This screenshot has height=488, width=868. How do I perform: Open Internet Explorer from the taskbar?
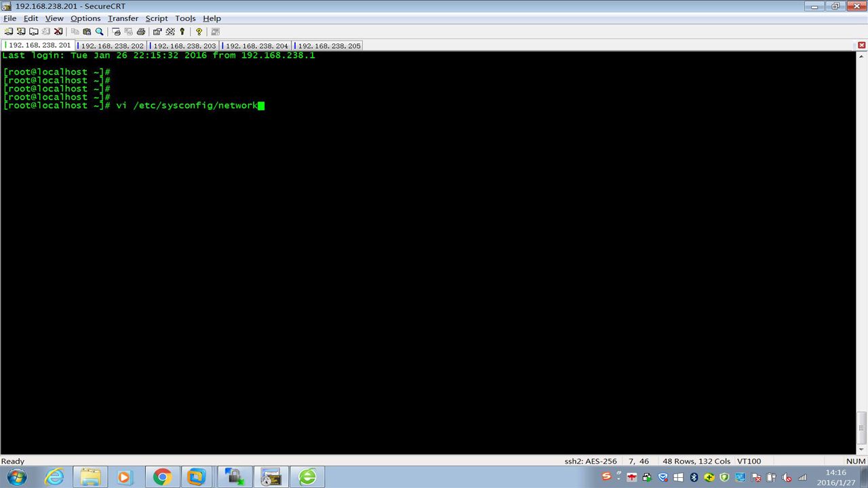coord(54,477)
